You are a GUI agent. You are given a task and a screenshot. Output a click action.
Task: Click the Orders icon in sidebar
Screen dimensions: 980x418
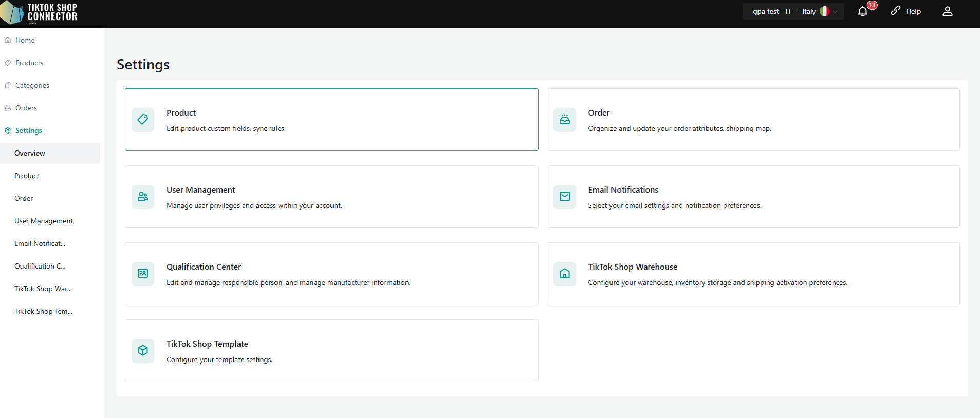click(x=8, y=108)
